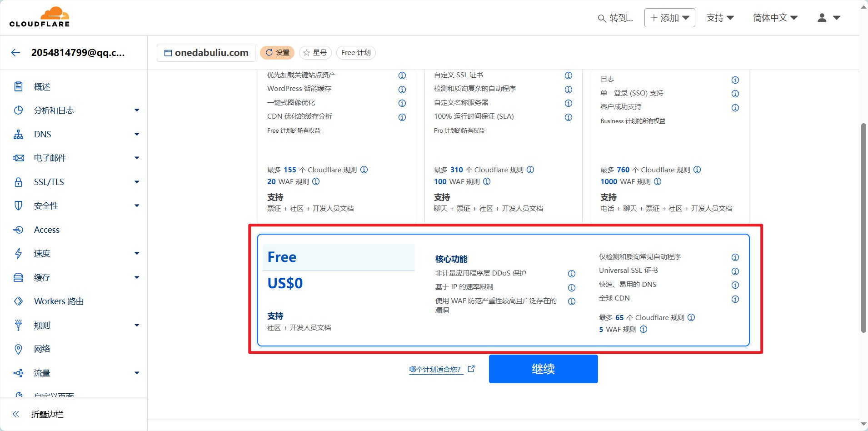This screenshot has height=431, width=868.
Task: Click the text 'Business 计划的所有权益'
Action: pos(633,121)
